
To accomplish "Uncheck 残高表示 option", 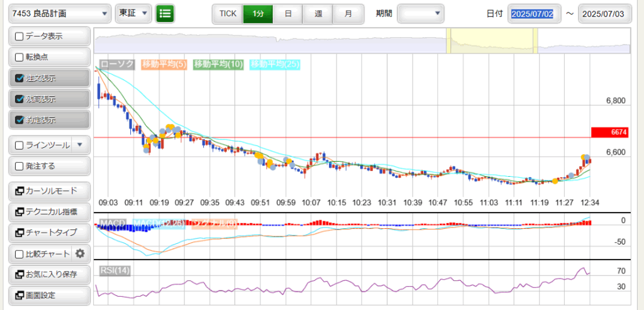I will pos(19,99).
